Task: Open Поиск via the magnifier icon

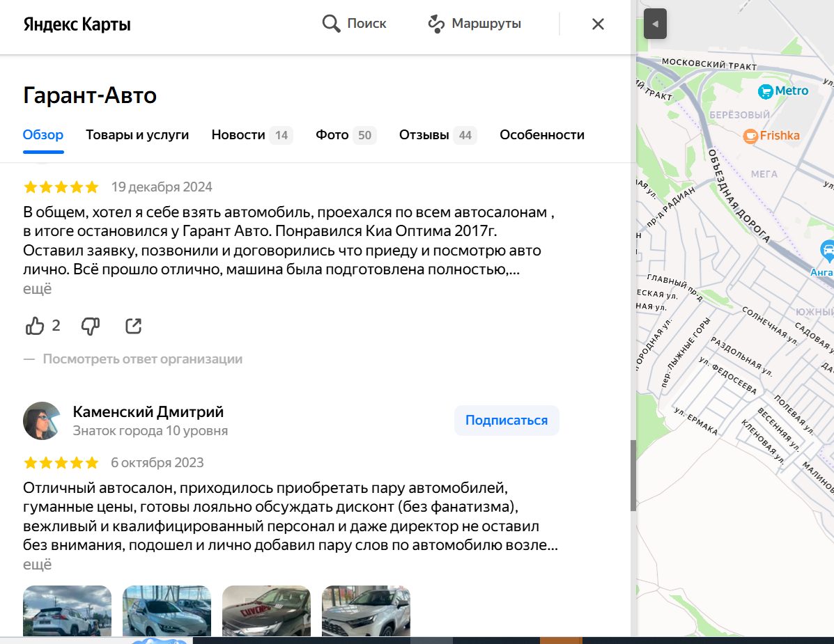Action: pyautogui.click(x=330, y=23)
